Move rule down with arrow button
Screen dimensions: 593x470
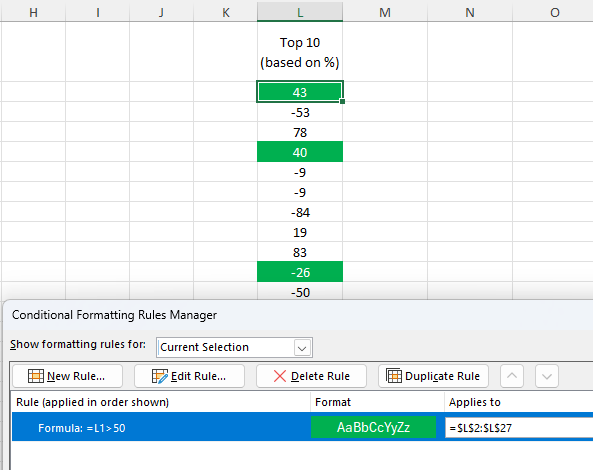[547, 376]
